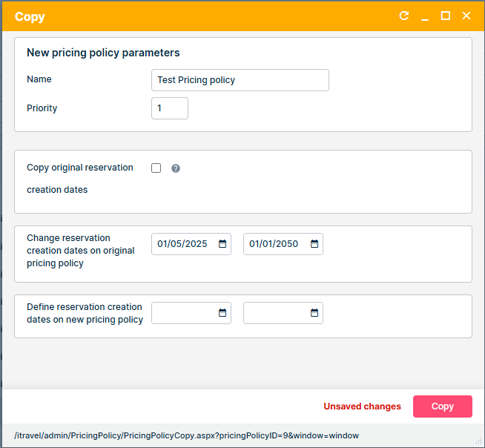The height and width of the screenshot is (448, 485).
Task: Click into the Name input field
Action: pyautogui.click(x=240, y=80)
